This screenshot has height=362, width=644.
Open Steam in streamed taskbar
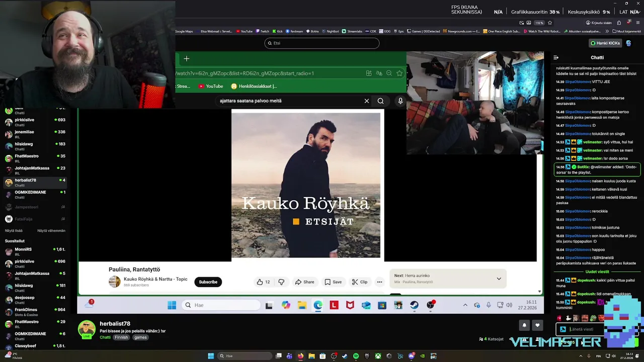[x=414, y=305]
